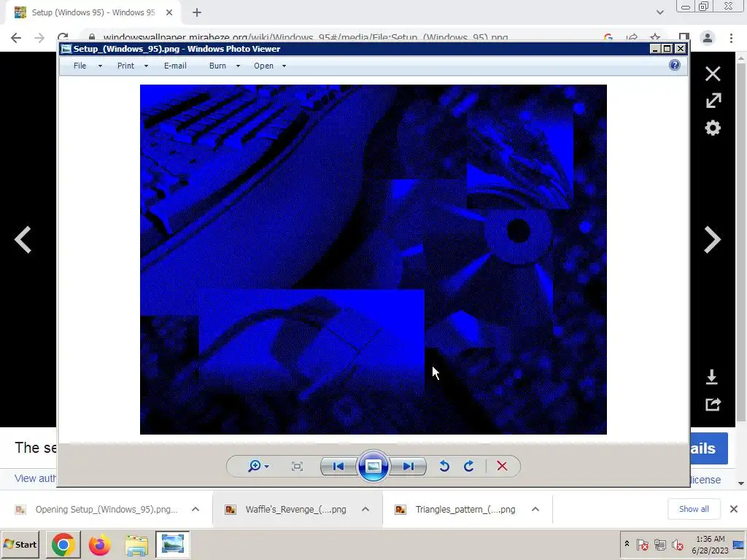The height and width of the screenshot is (560, 747).
Task: Expand the Open dropdown arrow
Action: click(x=284, y=66)
